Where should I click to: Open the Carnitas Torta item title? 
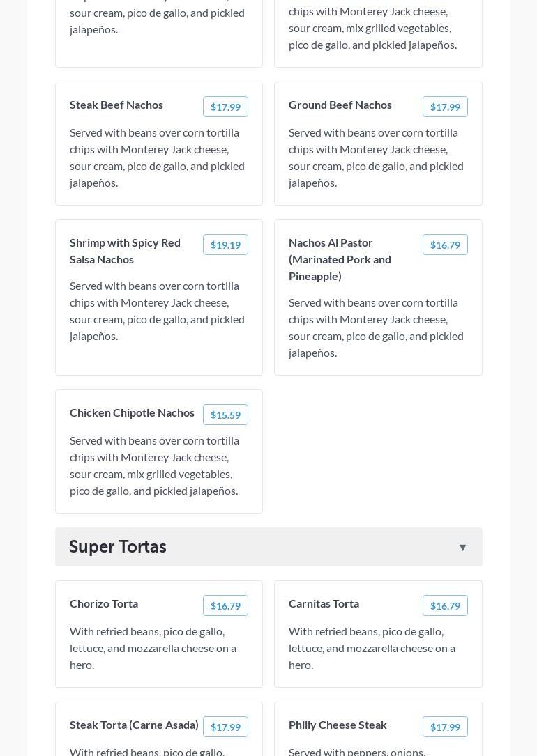click(x=324, y=603)
